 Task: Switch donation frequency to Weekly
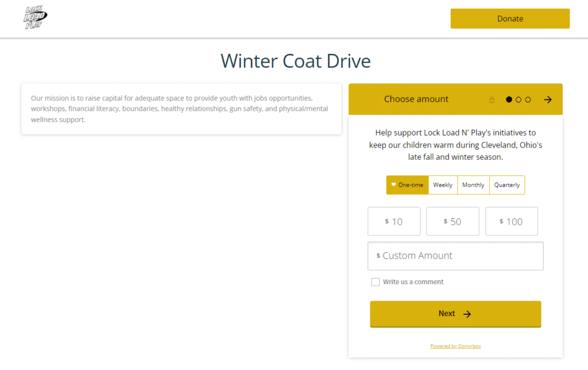[442, 184]
